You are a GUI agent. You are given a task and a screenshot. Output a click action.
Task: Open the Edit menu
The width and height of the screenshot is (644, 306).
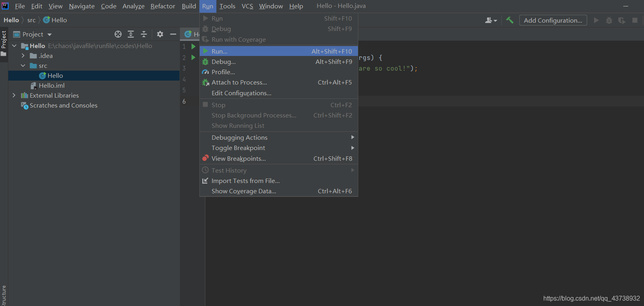point(37,6)
